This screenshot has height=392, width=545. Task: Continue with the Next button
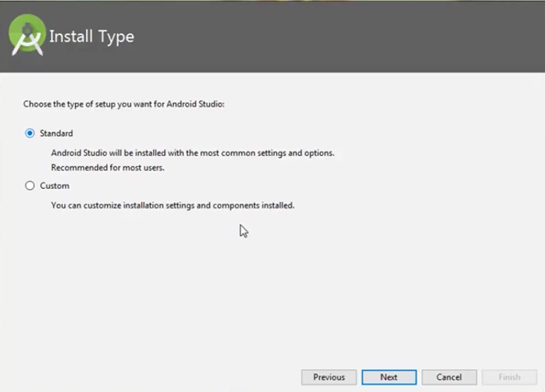coord(389,377)
